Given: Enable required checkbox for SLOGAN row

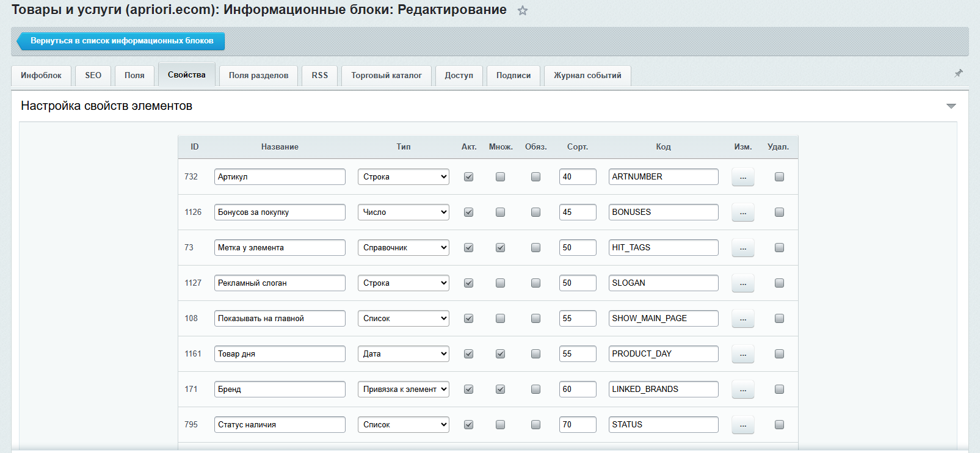Looking at the screenshot, I should (x=535, y=283).
